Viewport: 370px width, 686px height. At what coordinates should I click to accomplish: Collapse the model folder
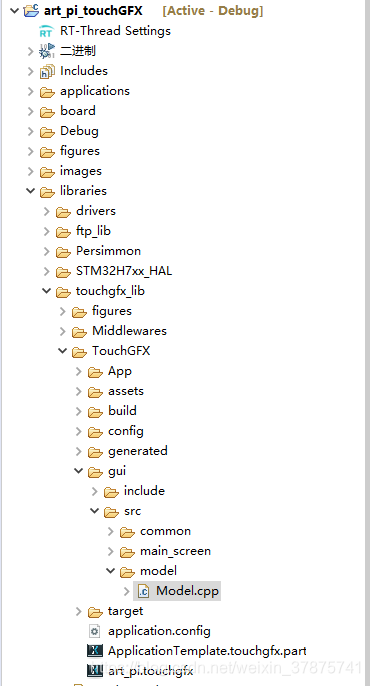111,571
